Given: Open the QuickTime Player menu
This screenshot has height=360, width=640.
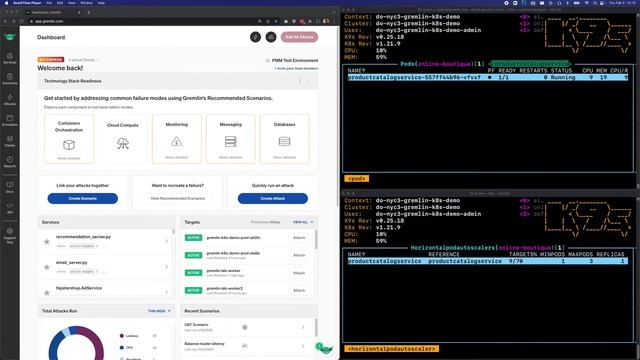Looking at the screenshot, I should pyautogui.click(x=27, y=3).
